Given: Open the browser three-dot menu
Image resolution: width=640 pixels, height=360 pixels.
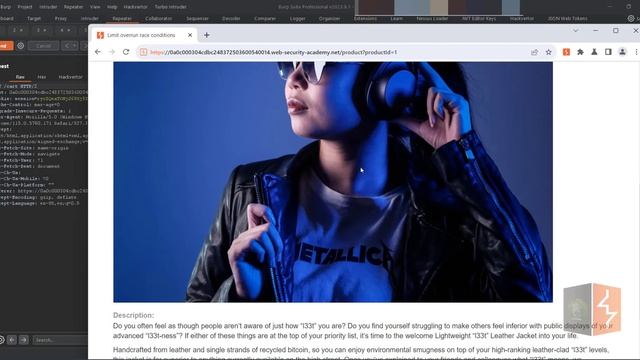Looking at the screenshot, I should (x=636, y=52).
